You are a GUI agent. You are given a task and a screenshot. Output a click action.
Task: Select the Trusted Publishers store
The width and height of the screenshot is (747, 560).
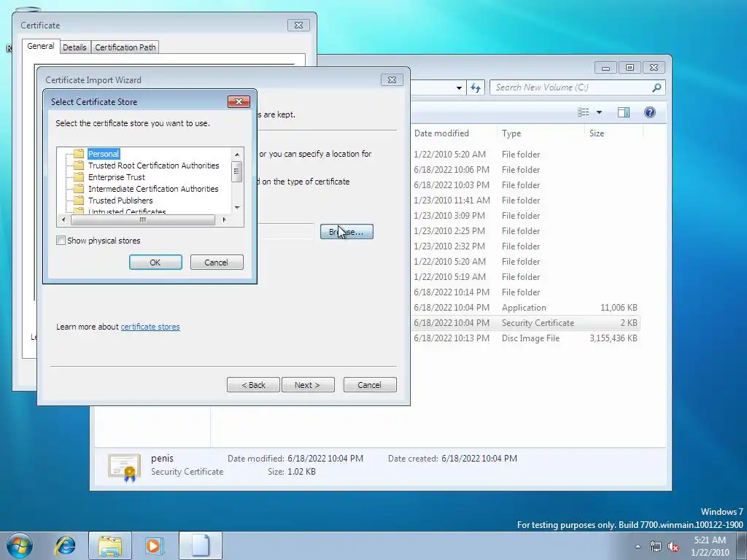point(120,201)
